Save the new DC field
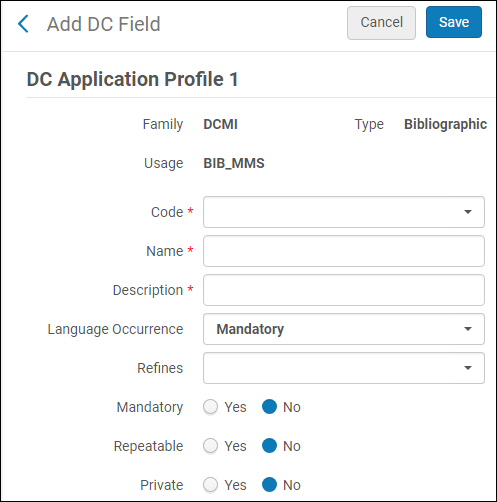The image size is (497, 502). (454, 22)
